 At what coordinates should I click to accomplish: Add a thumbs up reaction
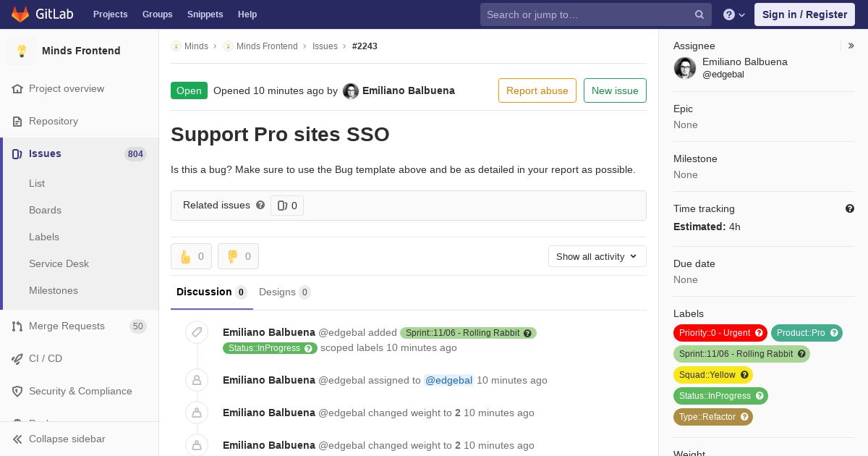pyautogui.click(x=191, y=256)
